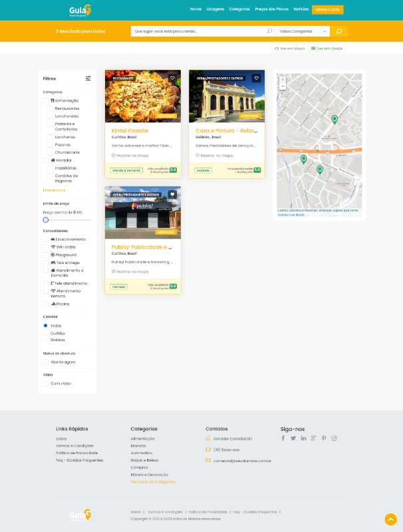
Task: Open Categorias in the top navigation
Action: tap(239, 9)
